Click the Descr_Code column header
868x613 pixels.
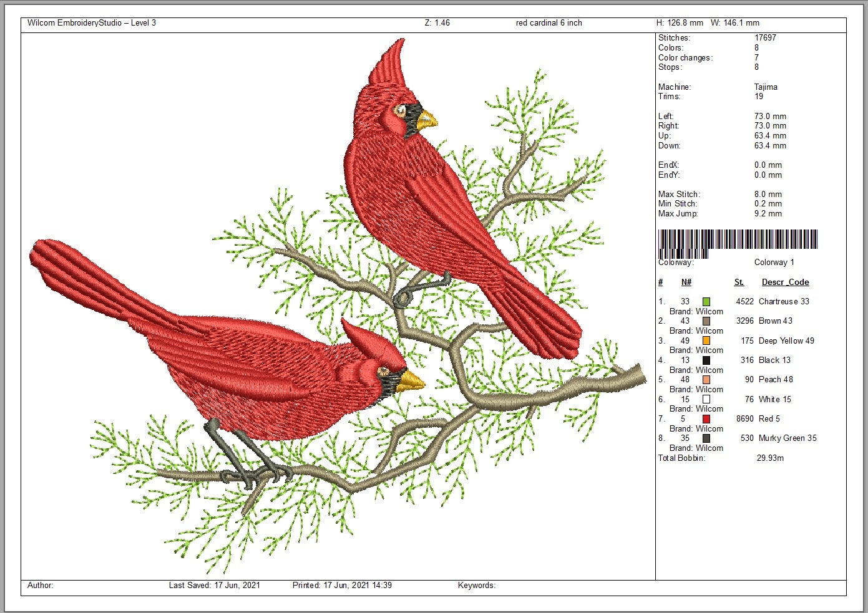pyautogui.click(x=785, y=282)
